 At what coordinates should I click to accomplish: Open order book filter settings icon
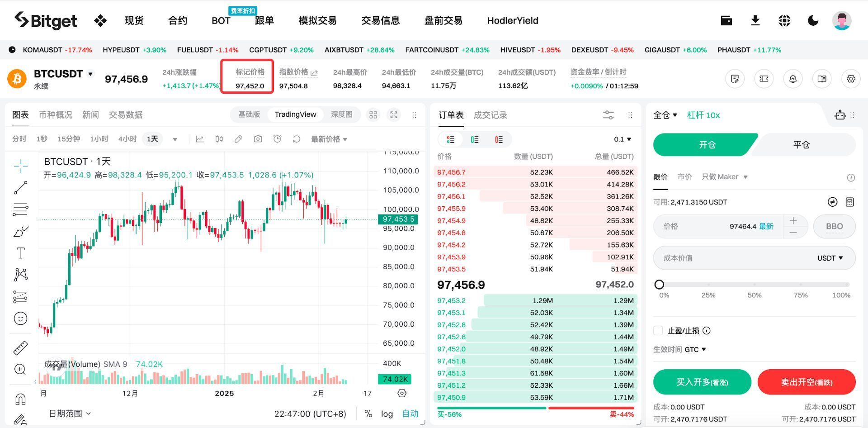point(609,115)
